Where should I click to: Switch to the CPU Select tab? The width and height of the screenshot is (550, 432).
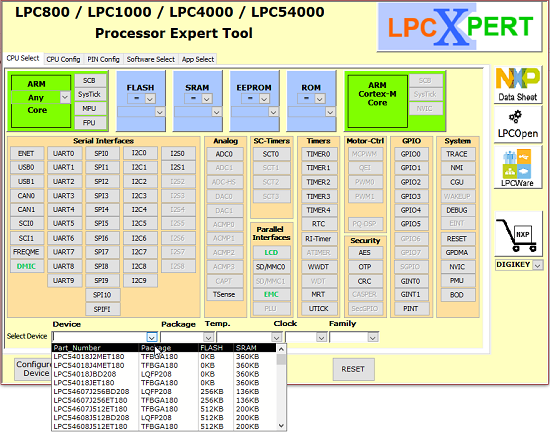tap(23, 58)
